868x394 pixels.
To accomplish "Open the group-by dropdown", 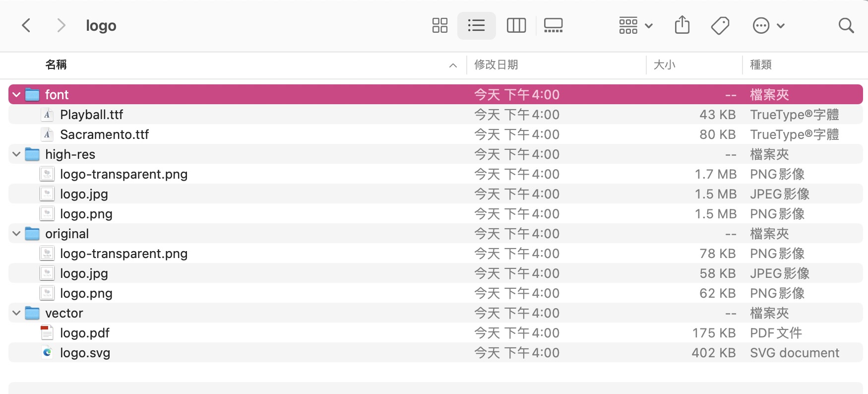I will click(x=635, y=25).
